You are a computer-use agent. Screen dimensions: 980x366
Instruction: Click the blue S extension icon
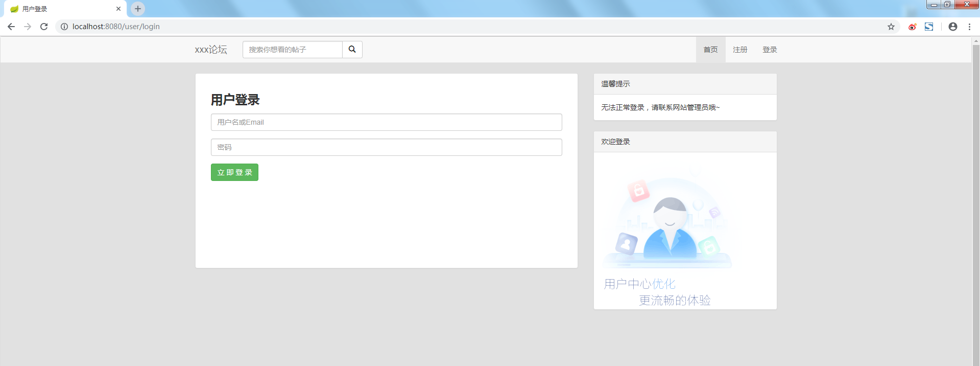pos(929,27)
